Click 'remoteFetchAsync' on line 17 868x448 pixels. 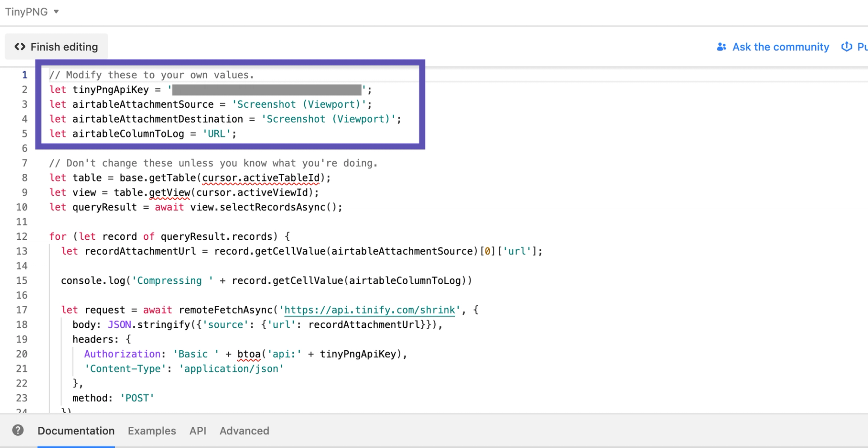tap(226, 310)
